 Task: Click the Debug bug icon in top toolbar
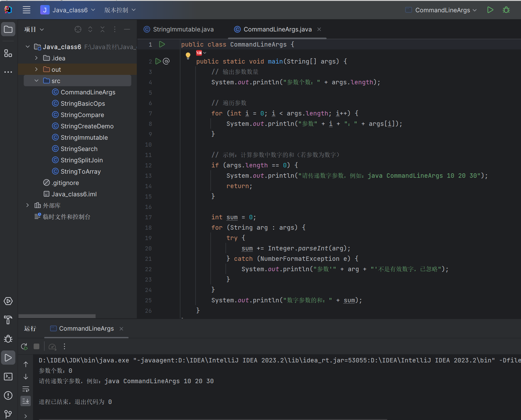[x=506, y=10]
